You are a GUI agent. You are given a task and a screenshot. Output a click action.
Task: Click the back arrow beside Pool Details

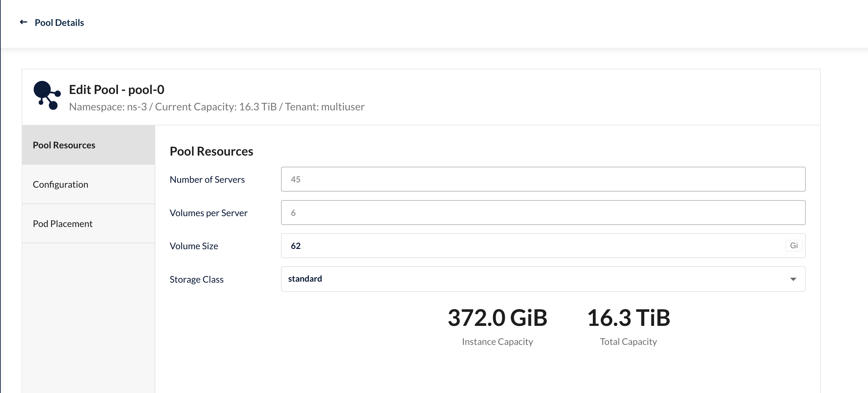click(23, 22)
